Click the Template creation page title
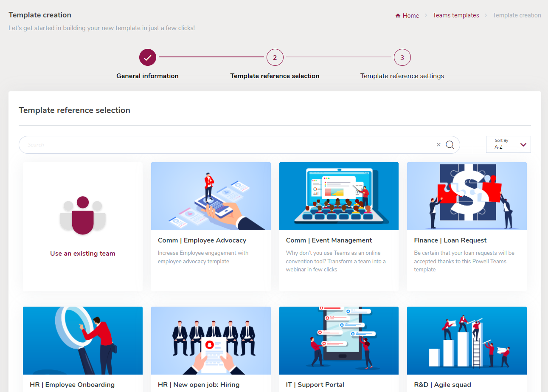 click(40, 15)
